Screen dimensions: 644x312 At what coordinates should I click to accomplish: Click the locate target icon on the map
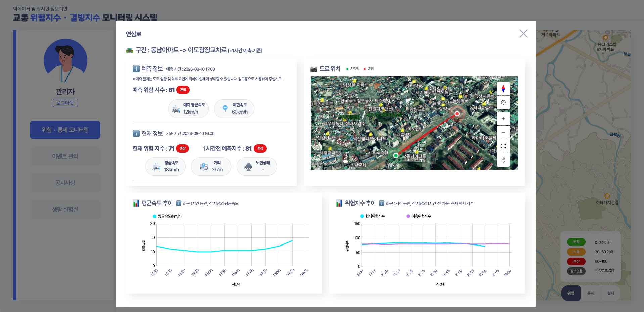click(x=503, y=102)
